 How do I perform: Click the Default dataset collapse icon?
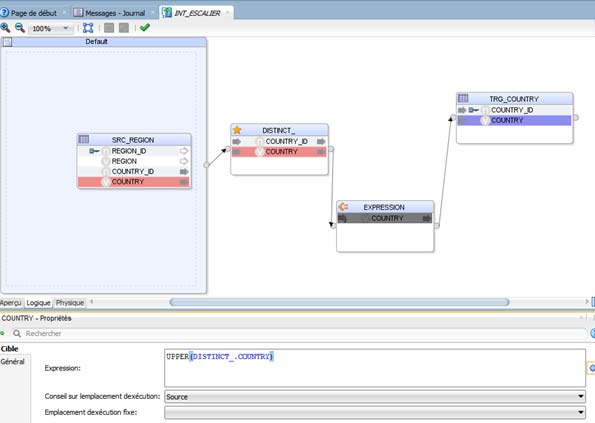[7, 42]
